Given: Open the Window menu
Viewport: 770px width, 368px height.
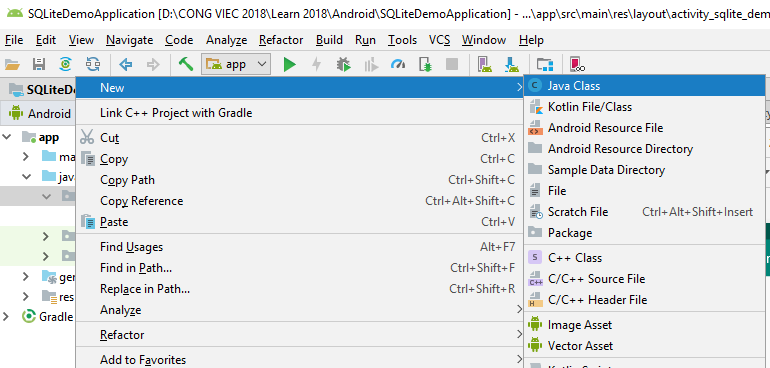Looking at the screenshot, I should coord(484,40).
